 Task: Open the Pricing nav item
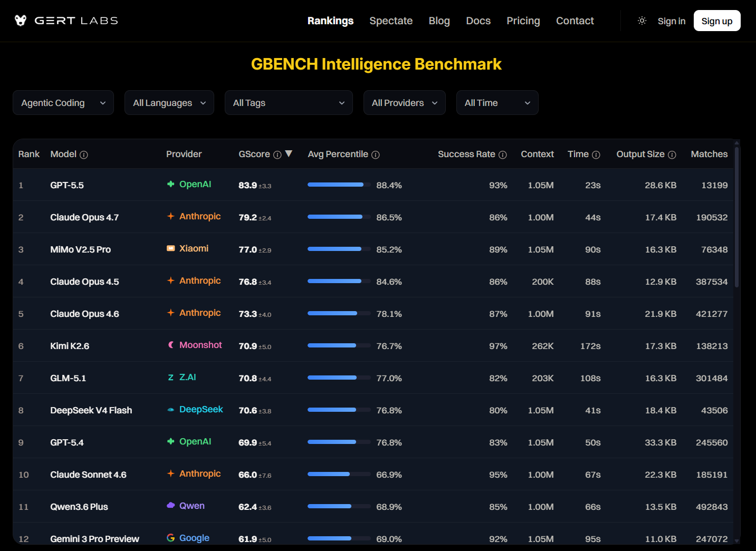523,21
